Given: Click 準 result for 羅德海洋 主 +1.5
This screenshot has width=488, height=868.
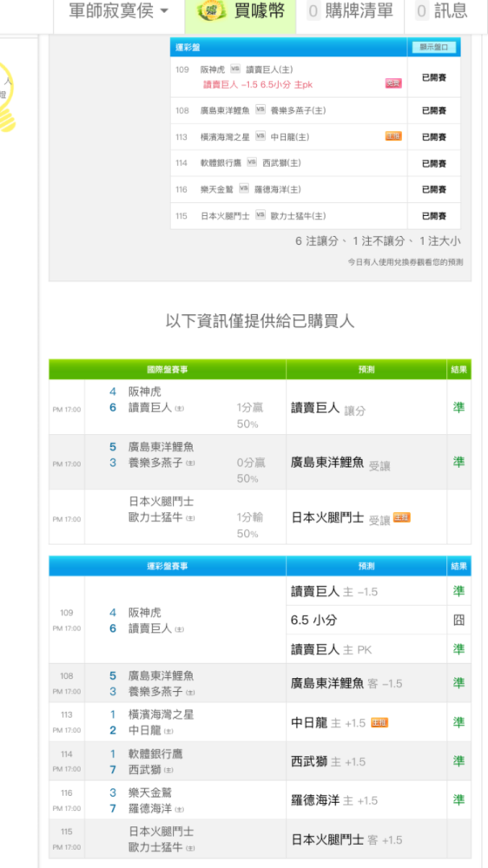Looking at the screenshot, I should tap(458, 800).
